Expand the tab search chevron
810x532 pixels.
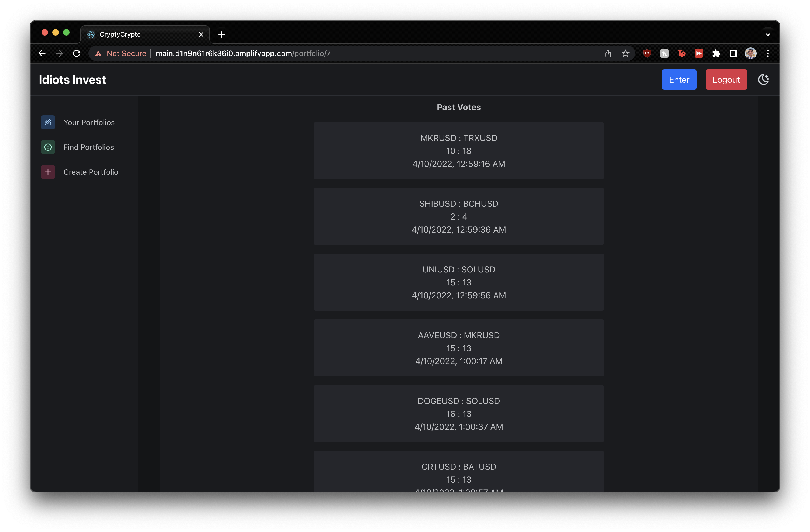tap(768, 34)
